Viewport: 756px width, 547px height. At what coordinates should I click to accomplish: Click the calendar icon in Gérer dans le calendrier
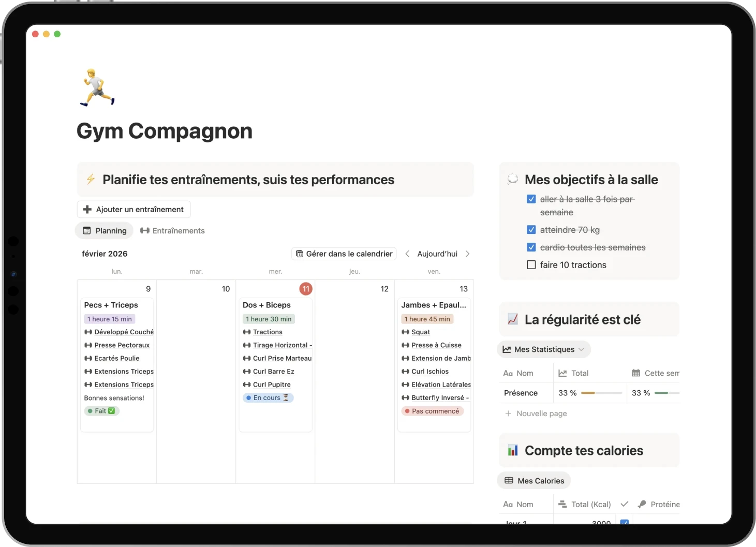pyautogui.click(x=300, y=254)
